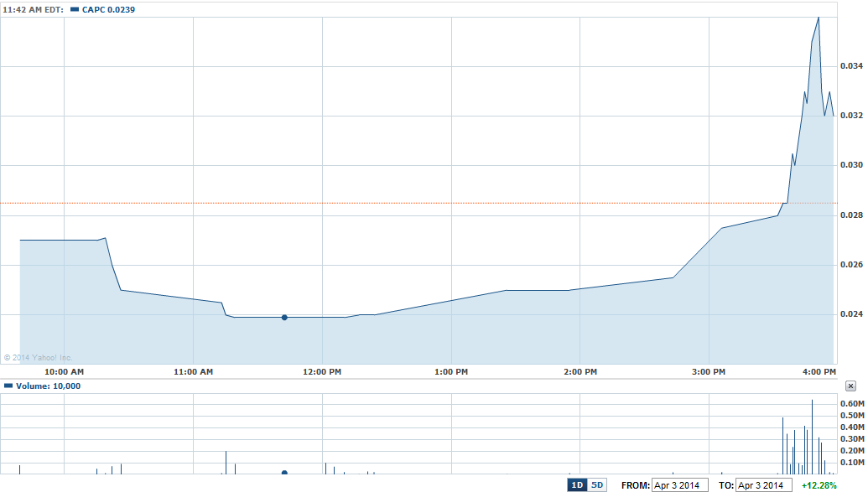The image size is (868, 492).
Task: Switch to the 5D range tab
Action: 597,485
